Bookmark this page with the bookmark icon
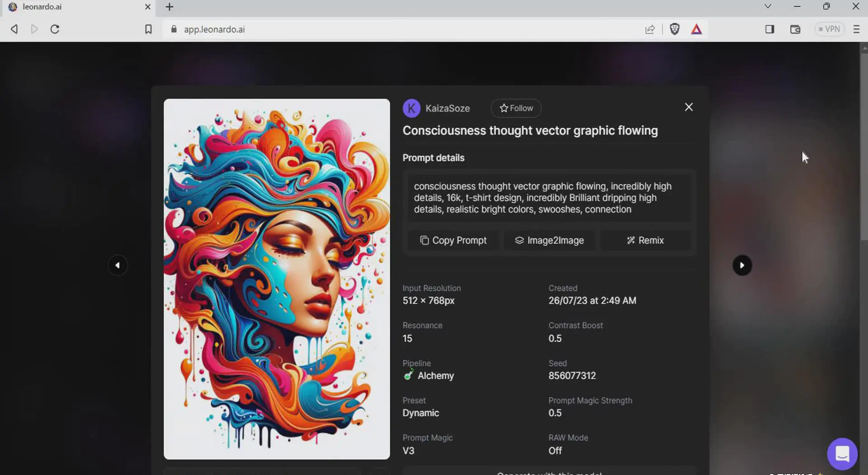 click(x=148, y=29)
